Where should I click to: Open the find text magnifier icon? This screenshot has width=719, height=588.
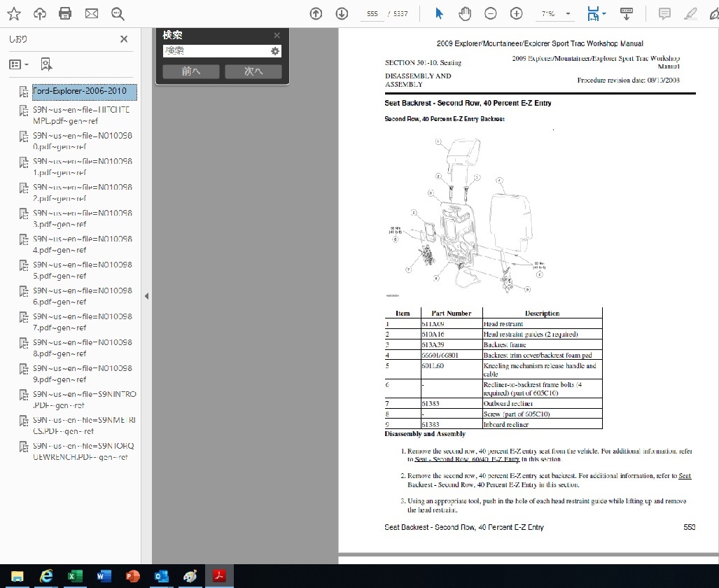coord(118,14)
